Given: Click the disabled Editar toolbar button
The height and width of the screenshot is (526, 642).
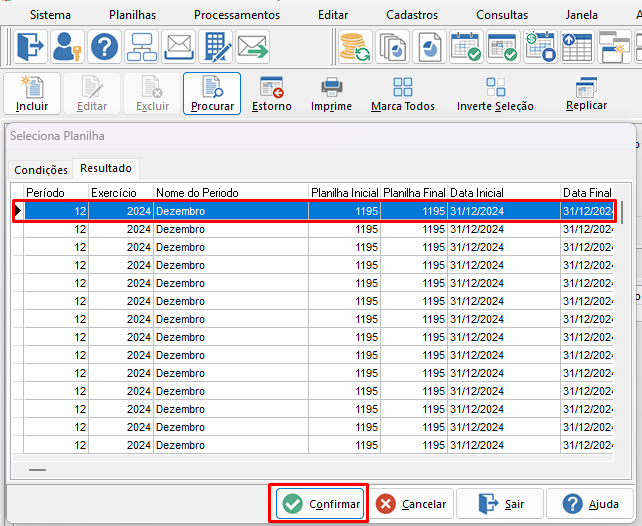Looking at the screenshot, I should coord(92,93).
